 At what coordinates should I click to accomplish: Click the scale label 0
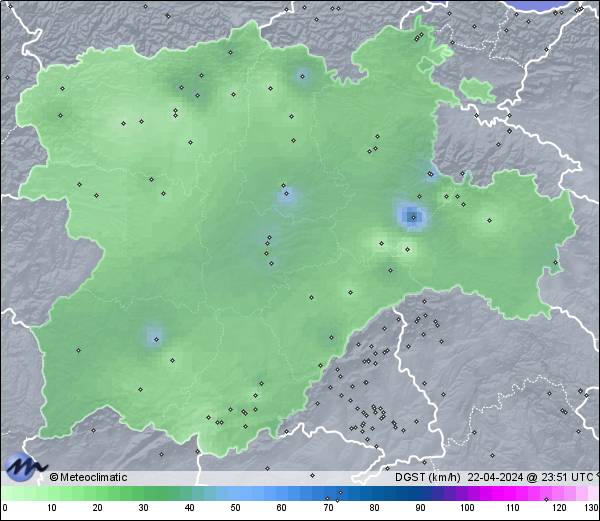coord(5,508)
